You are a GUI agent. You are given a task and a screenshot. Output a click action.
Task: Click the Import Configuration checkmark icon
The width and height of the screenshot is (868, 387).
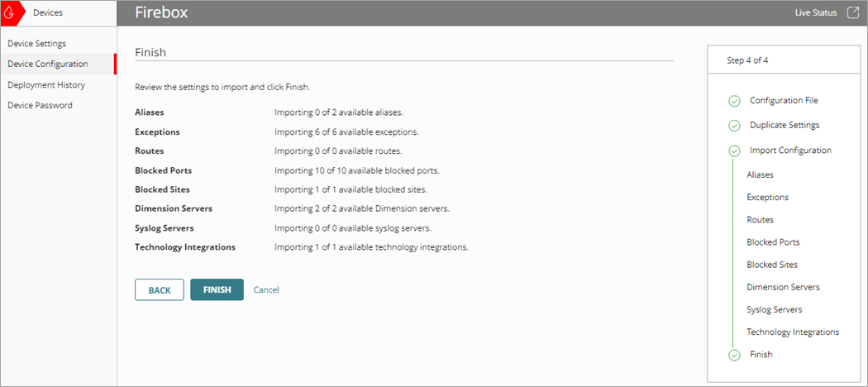(x=734, y=150)
